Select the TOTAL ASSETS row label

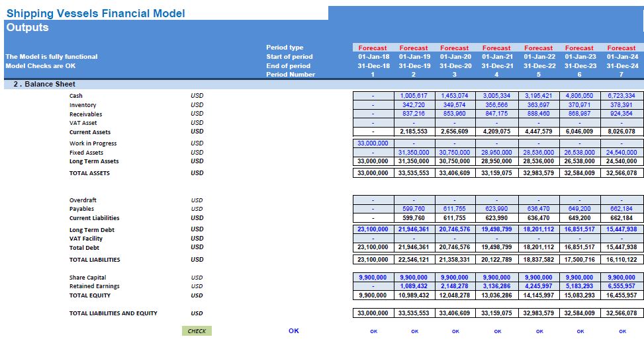(x=89, y=173)
